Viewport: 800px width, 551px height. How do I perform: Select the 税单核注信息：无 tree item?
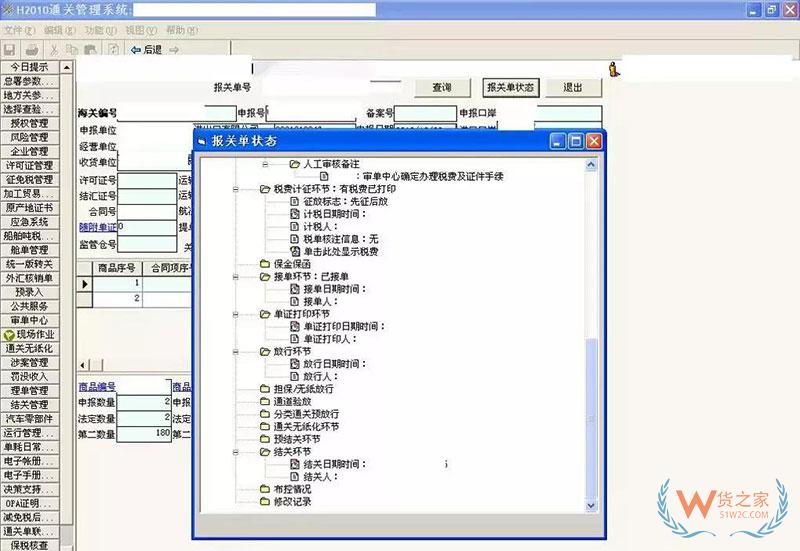pyautogui.click(x=341, y=239)
